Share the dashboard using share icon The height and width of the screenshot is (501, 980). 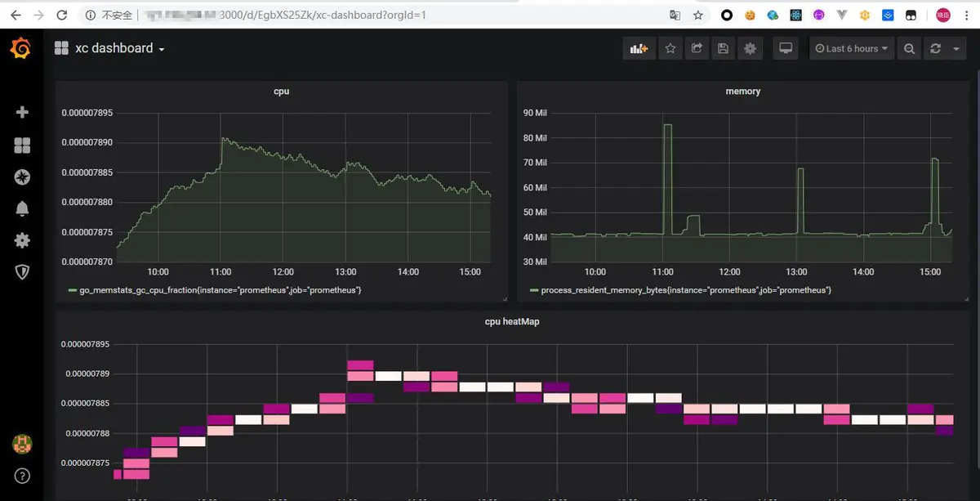697,49
